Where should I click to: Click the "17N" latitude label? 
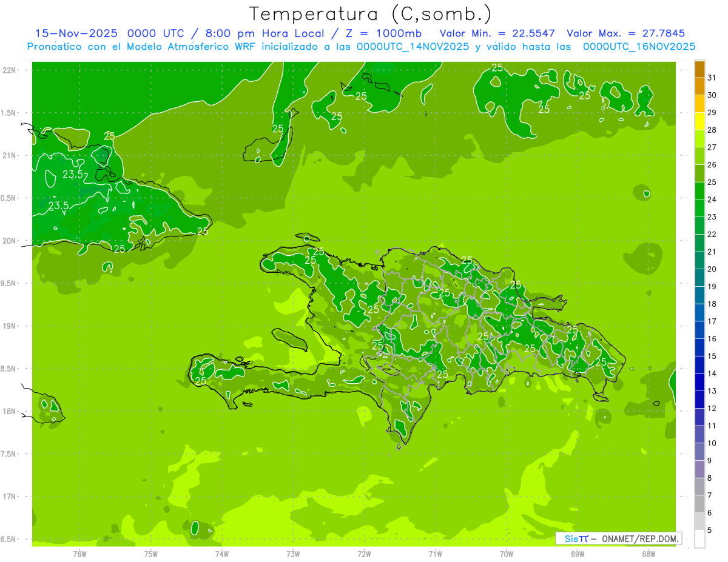click(8, 497)
